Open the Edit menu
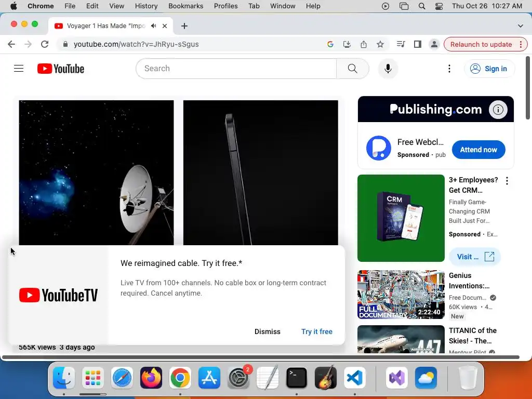The width and height of the screenshot is (532, 399). [92, 6]
